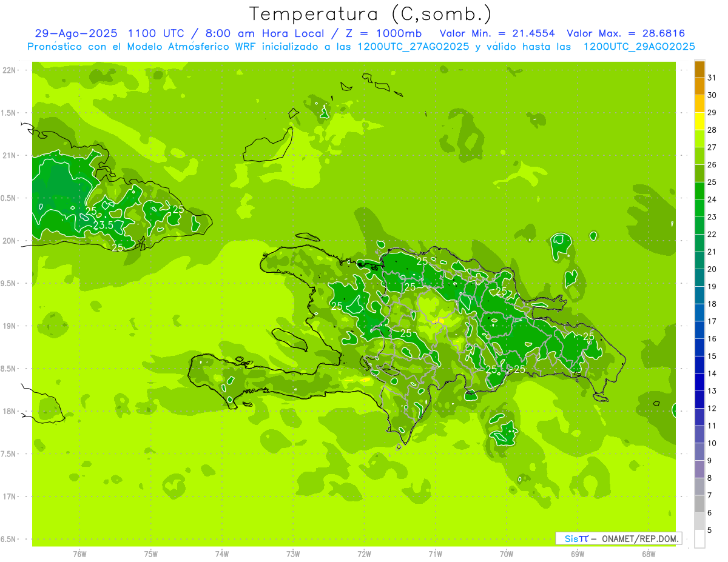Click the '70W' longitude label
Image resolution: width=728 pixels, height=562 pixels.
[507, 554]
